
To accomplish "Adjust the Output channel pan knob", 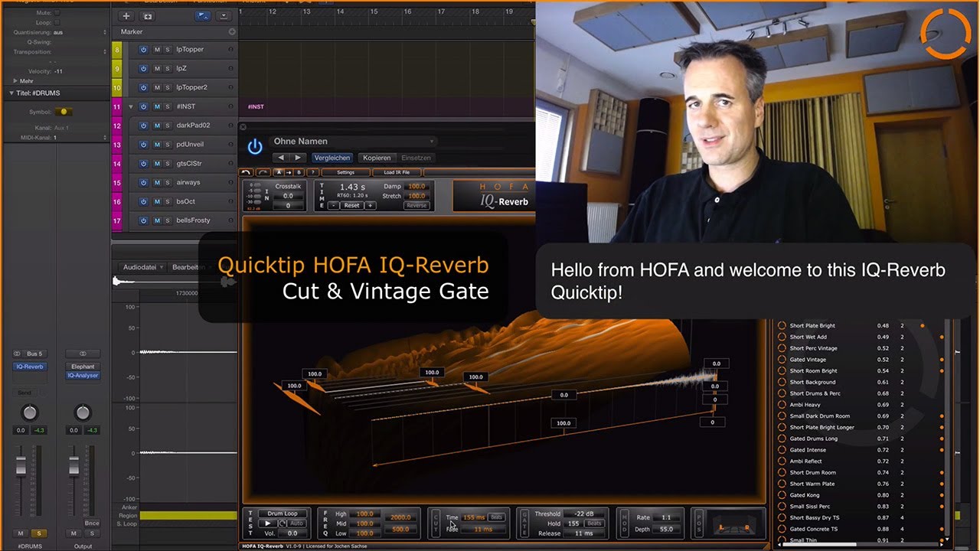I will [82, 412].
